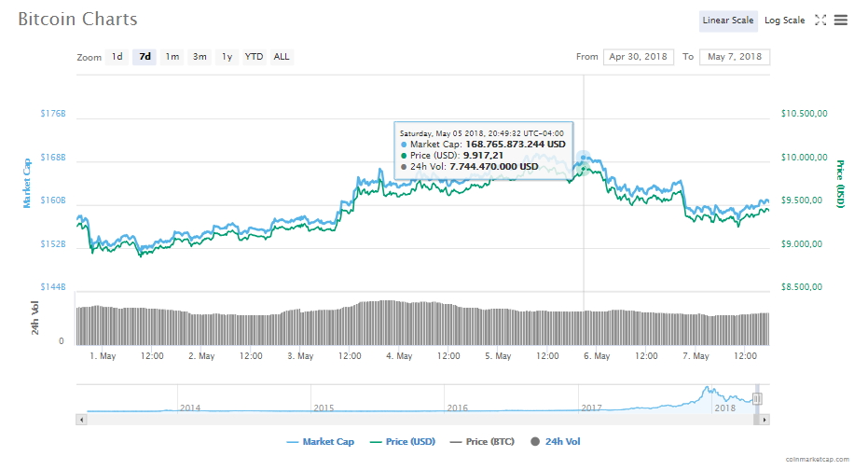
Task: Click the 6. May axis label
Action: tap(597, 356)
